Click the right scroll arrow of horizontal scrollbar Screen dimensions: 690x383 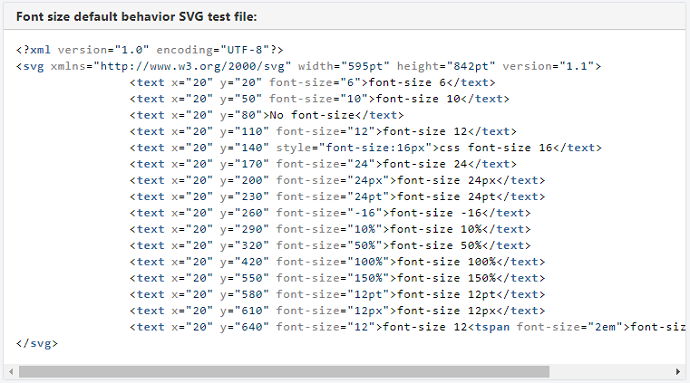(678, 372)
